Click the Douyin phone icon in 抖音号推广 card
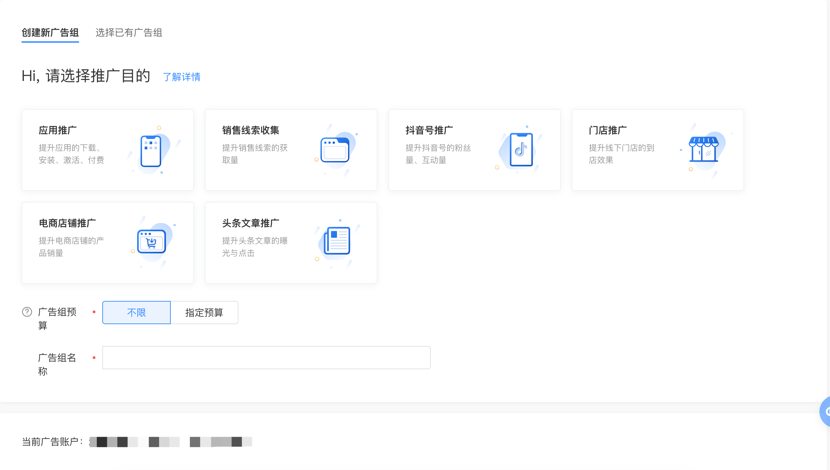 [521, 150]
